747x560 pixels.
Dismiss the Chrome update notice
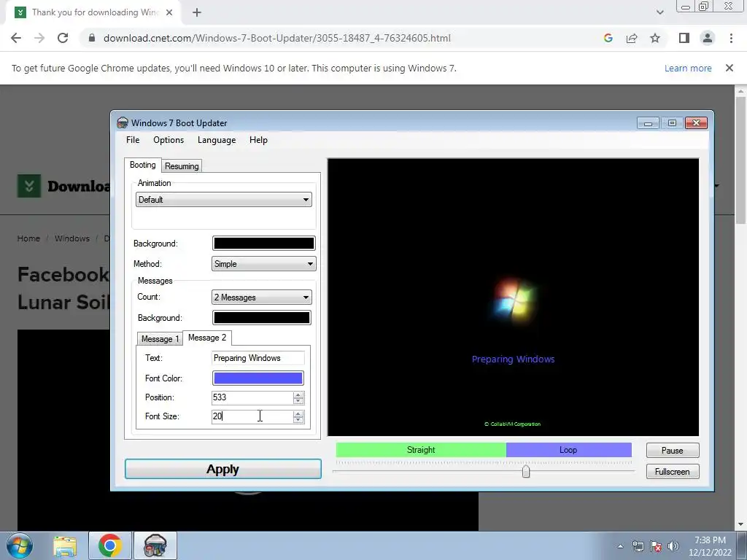coord(729,68)
